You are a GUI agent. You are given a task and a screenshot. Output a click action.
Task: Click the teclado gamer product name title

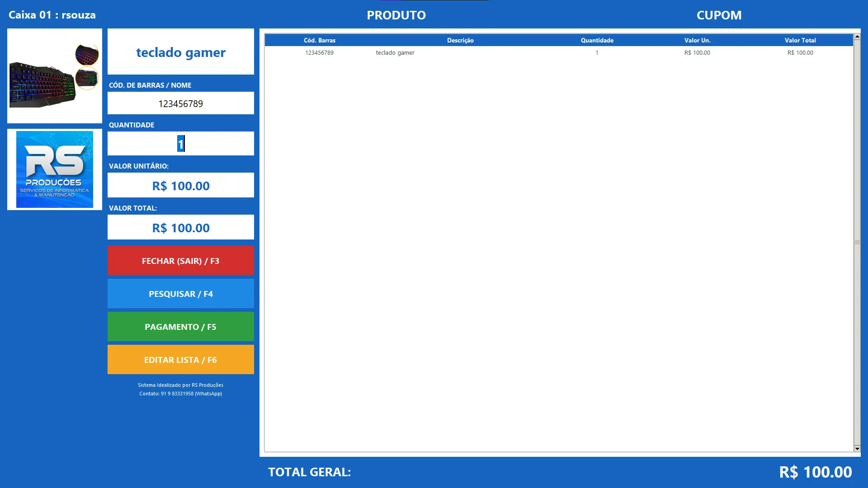point(181,52)
